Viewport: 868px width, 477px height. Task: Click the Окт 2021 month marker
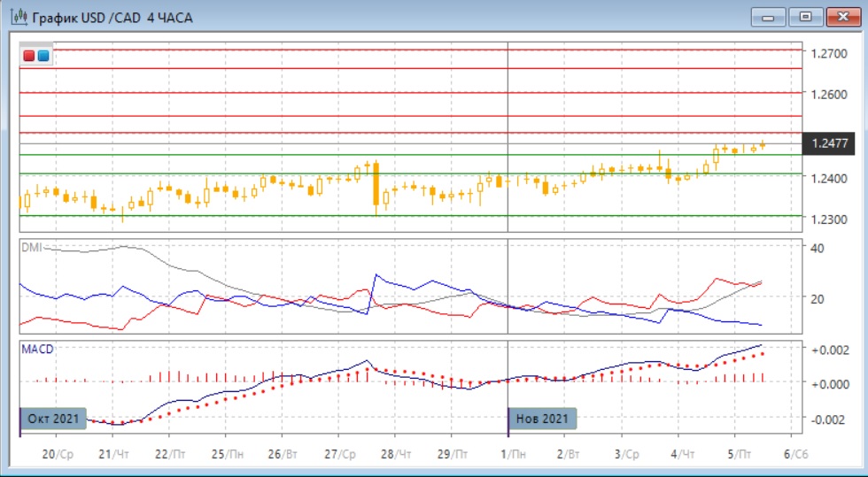tap(53, 418)
